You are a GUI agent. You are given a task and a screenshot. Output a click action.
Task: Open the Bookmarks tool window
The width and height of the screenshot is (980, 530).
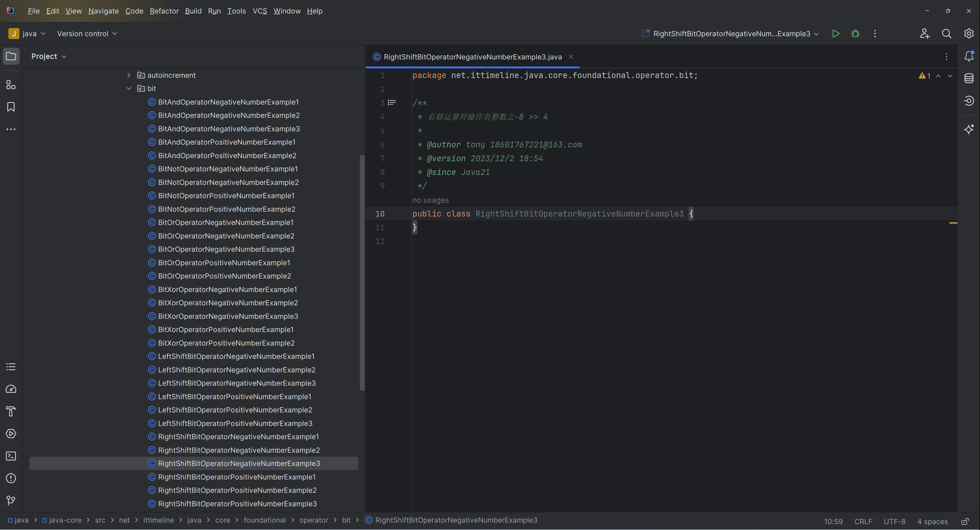(x=11, y=107)
